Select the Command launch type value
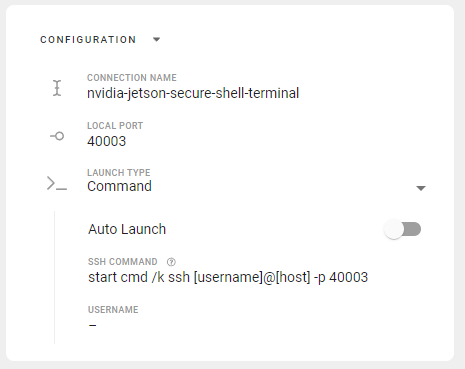 click(x=119, y=186)
